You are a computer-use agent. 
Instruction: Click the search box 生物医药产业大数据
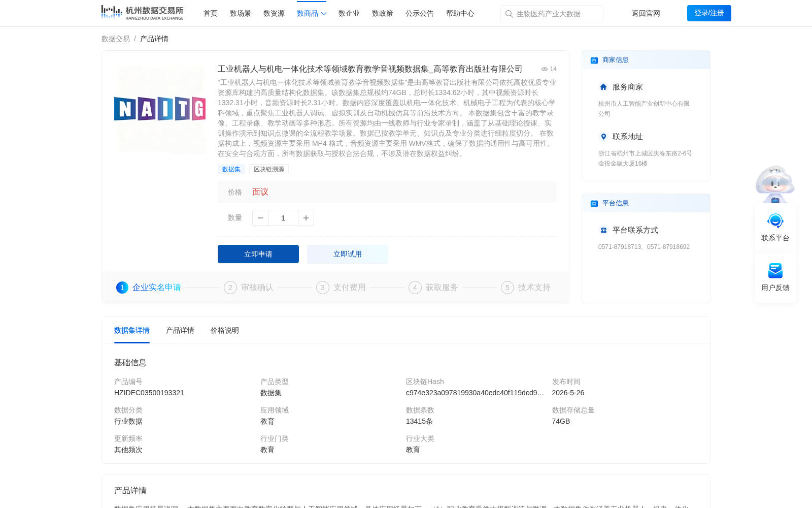[552, 14]
